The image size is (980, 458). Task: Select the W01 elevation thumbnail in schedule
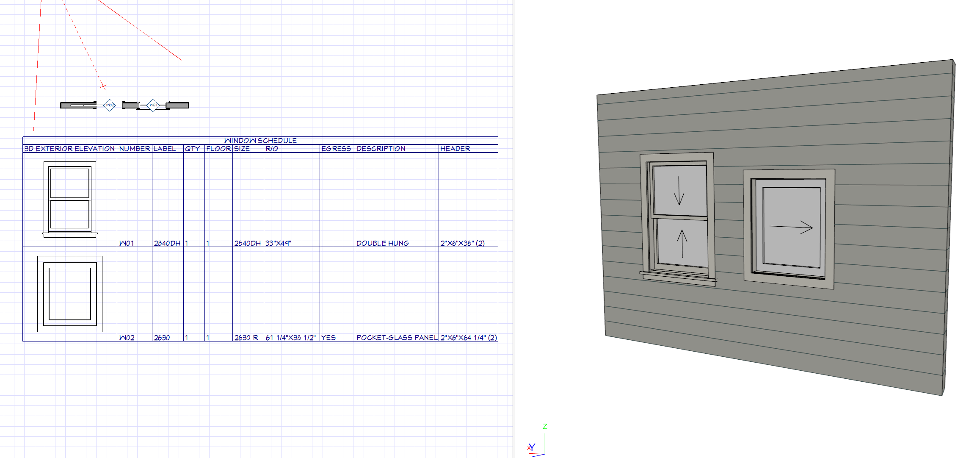point(70,199)
